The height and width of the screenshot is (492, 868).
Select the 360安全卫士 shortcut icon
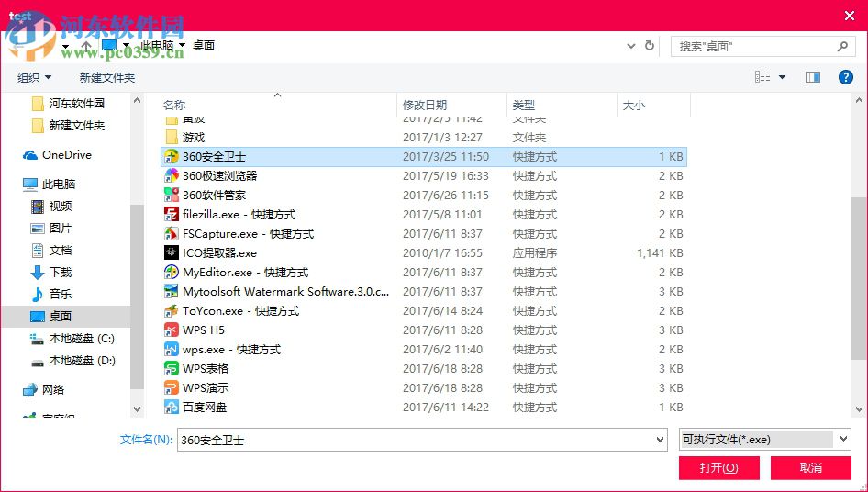pos(171,157)
